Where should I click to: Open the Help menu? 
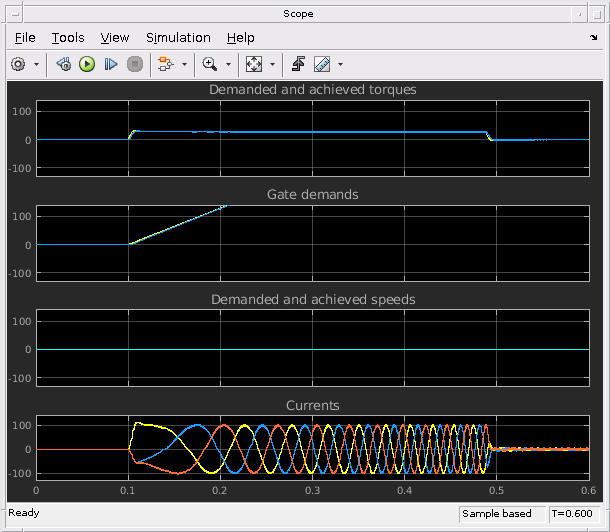click(x=240, y=37)
